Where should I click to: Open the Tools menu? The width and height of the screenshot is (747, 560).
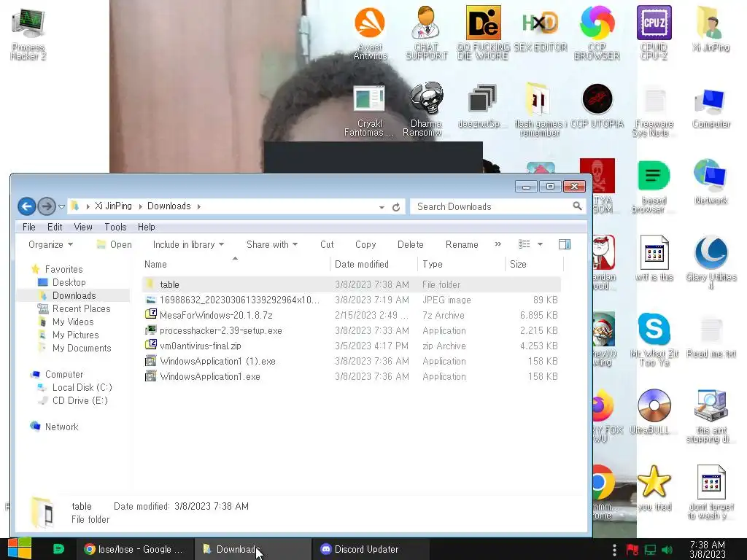(115, 227)
